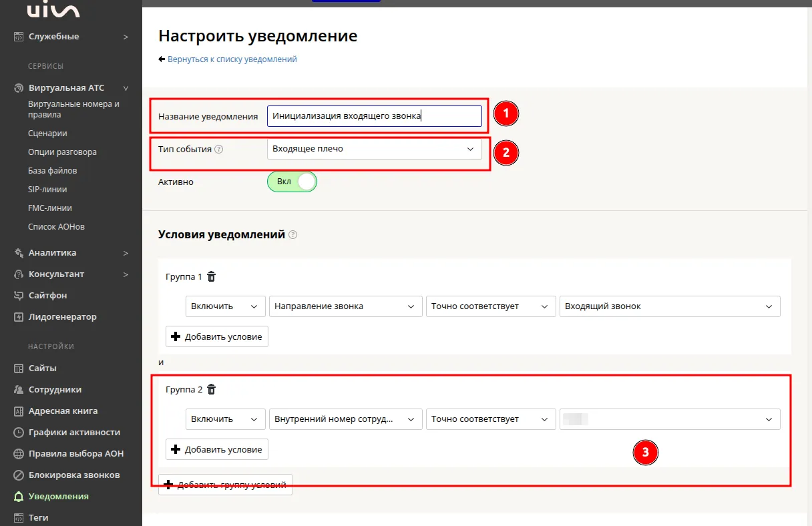
Task: Toggle the Активно switch off
Action: click(x=292, y=182)
